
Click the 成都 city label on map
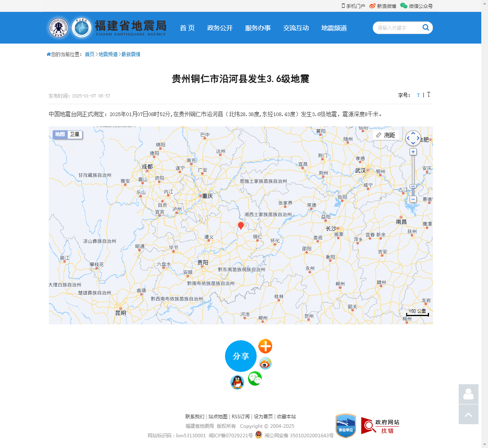[x=147, y=167]
